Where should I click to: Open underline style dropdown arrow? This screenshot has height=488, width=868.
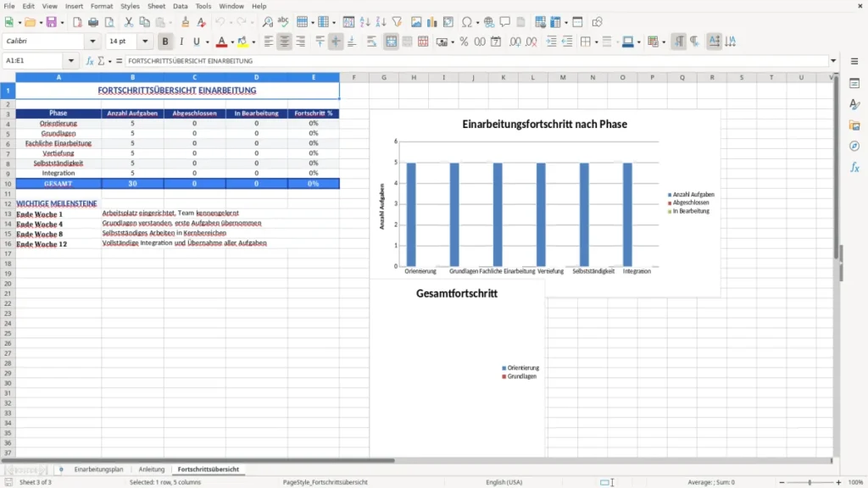208,42
